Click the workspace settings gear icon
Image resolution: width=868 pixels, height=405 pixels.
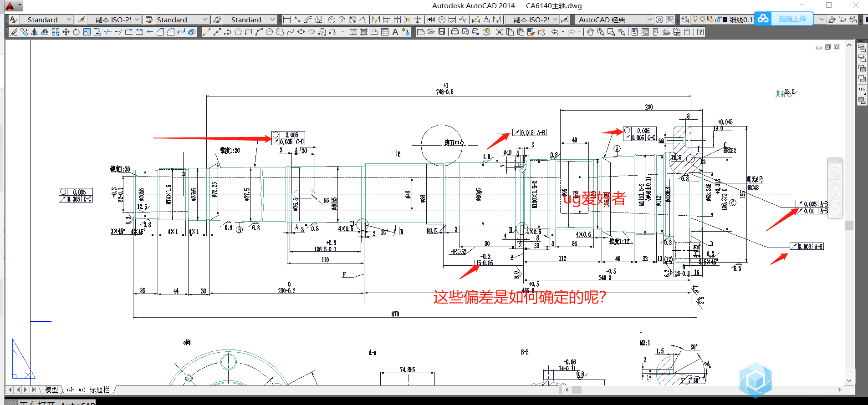point(659,20)
